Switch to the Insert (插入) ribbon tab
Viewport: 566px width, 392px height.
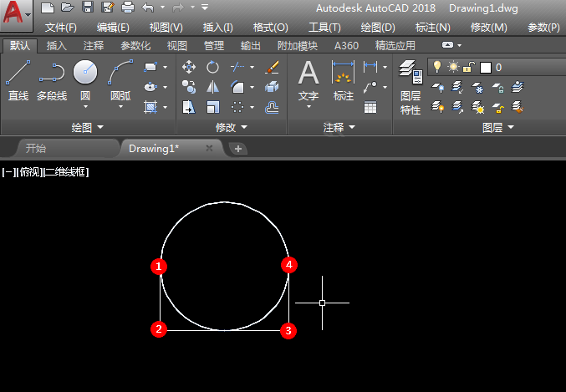point(57,46)
